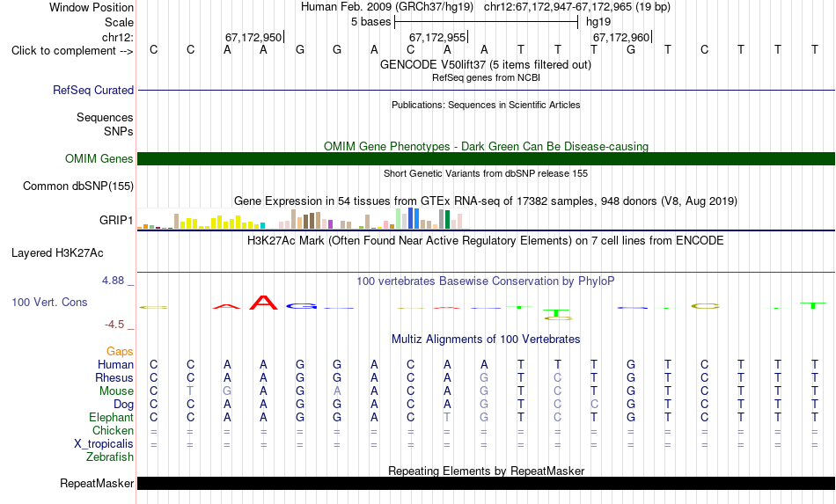This screenshot has height=504, width=836.
Task: Click the 67,172,960 coordinate marker
Action: (621, 37)
